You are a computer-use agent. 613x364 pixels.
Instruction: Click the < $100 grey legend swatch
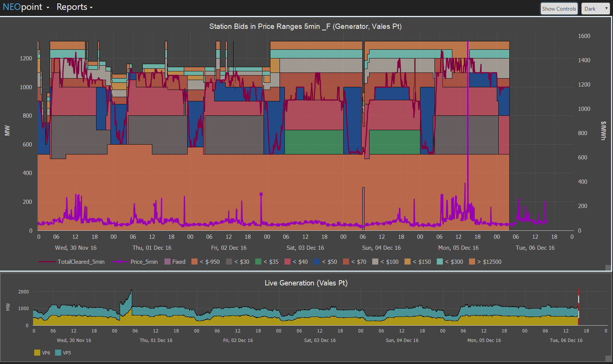[375, 262]
